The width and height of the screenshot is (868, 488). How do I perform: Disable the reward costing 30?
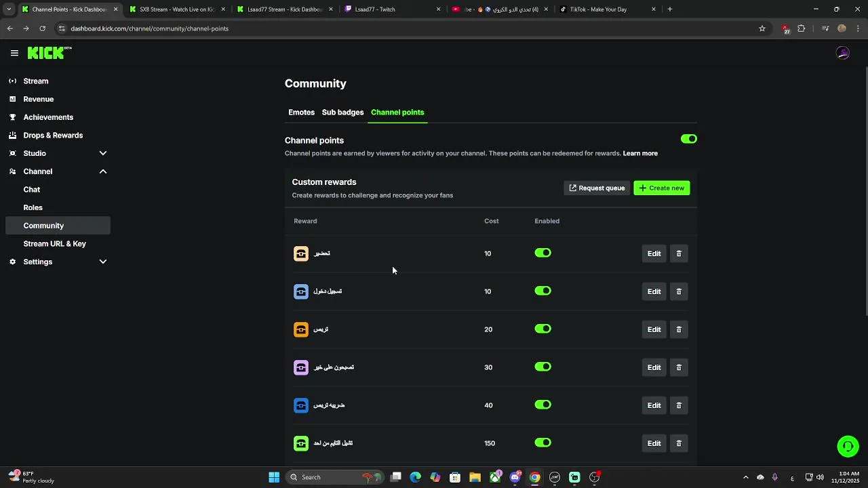tap(542, 367)
